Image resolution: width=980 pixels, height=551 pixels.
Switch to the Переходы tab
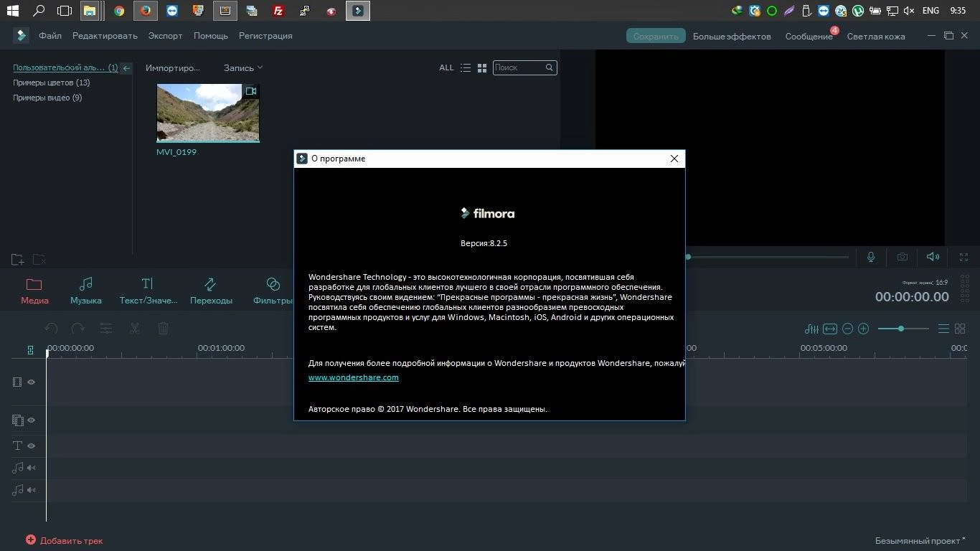[211, 291]
